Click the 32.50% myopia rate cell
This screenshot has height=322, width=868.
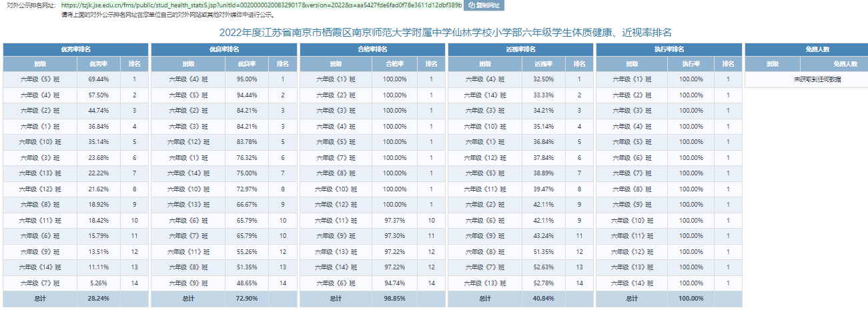[542, 79]
